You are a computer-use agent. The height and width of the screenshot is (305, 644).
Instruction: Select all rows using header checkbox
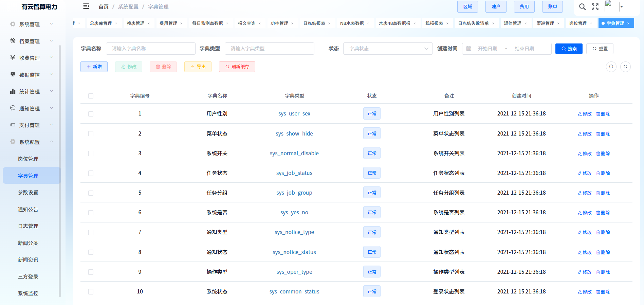(x=91, y=96)
